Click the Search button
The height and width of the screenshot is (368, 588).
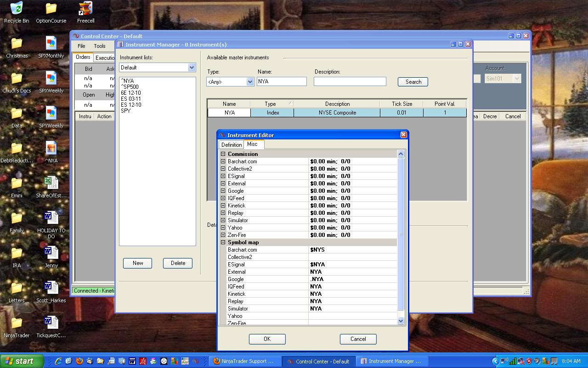[413, 82]
